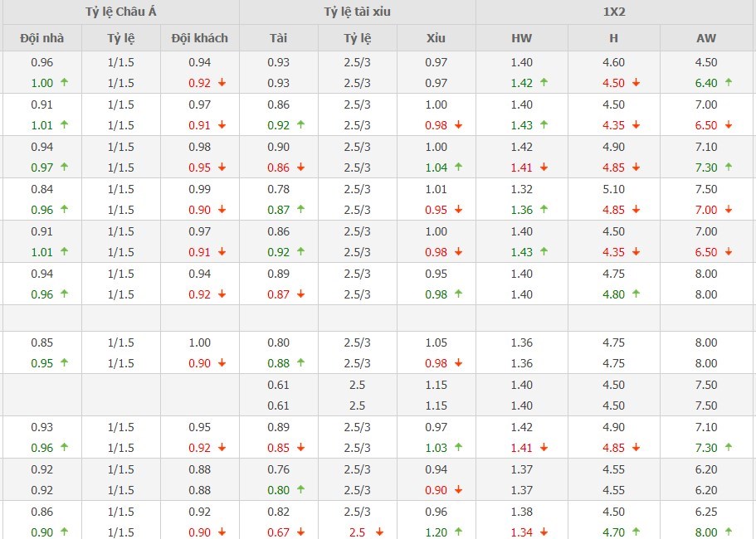Viewport: 756px width, 539px height.
Task: Select the 1X2 header section
Action: point(615,12)
